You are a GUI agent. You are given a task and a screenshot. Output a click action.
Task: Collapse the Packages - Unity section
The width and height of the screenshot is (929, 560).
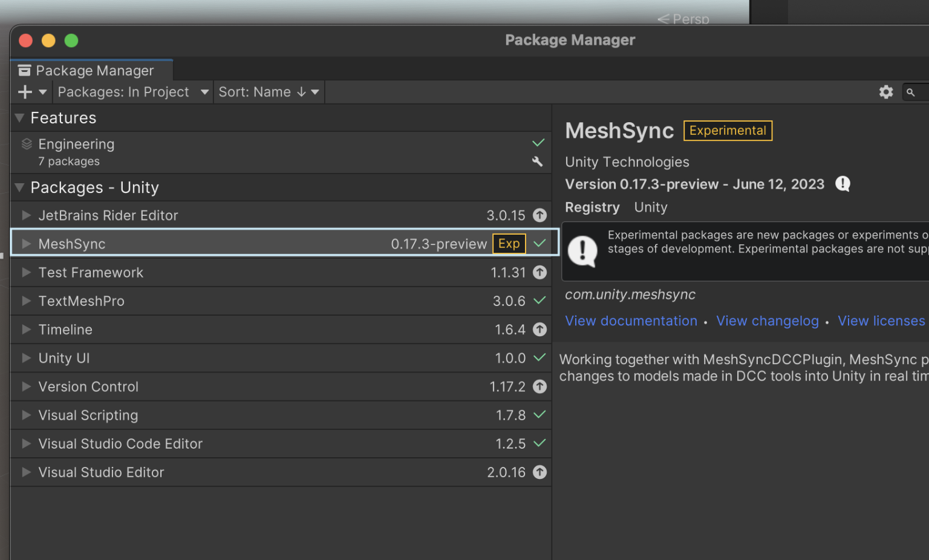(20, 187)
